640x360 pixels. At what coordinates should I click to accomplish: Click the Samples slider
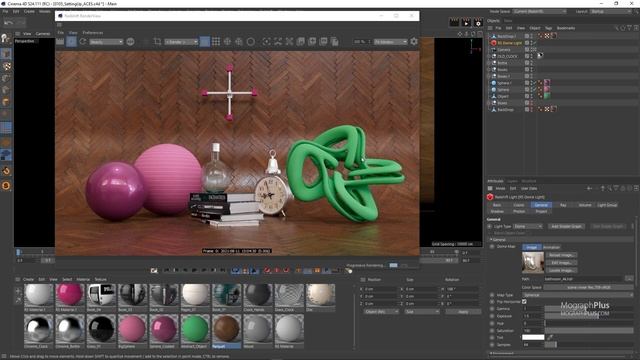pos(589,344)
